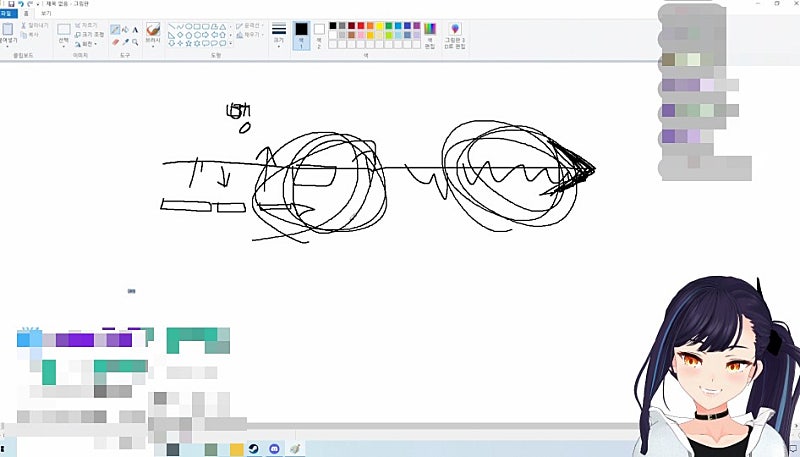Viewport: 800px width, 457px height.
Task: Pick the red palette color
Action: tap(361, 26)
